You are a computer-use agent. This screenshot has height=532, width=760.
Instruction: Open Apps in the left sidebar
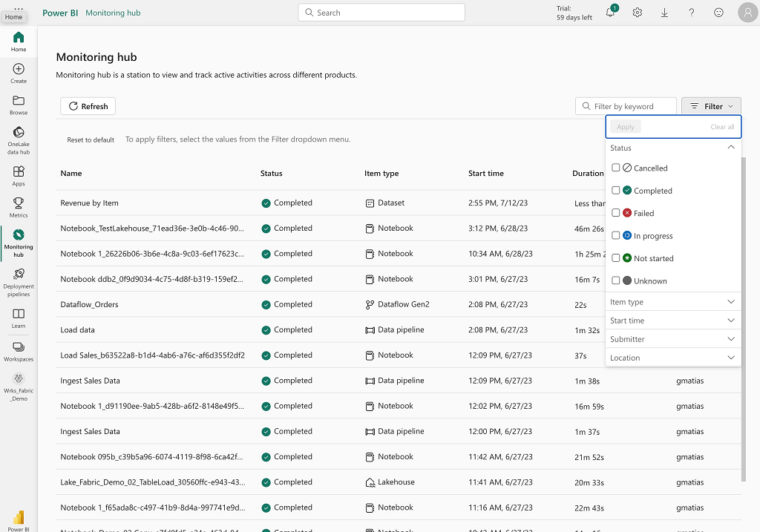coord(19,177)
